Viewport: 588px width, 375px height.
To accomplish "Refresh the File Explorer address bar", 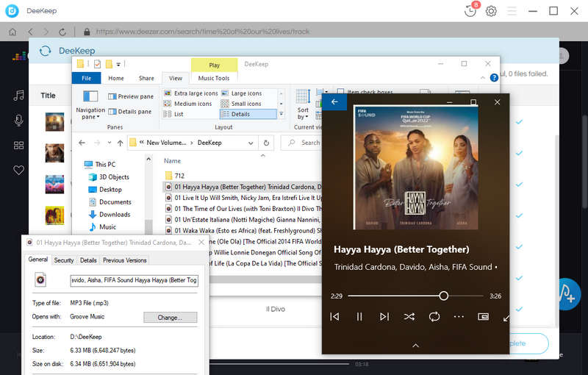I will point(266,143).
